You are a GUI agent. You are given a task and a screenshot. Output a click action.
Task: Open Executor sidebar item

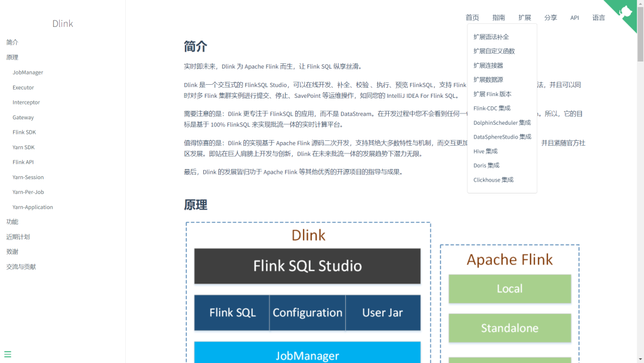(x=23, y=88)
